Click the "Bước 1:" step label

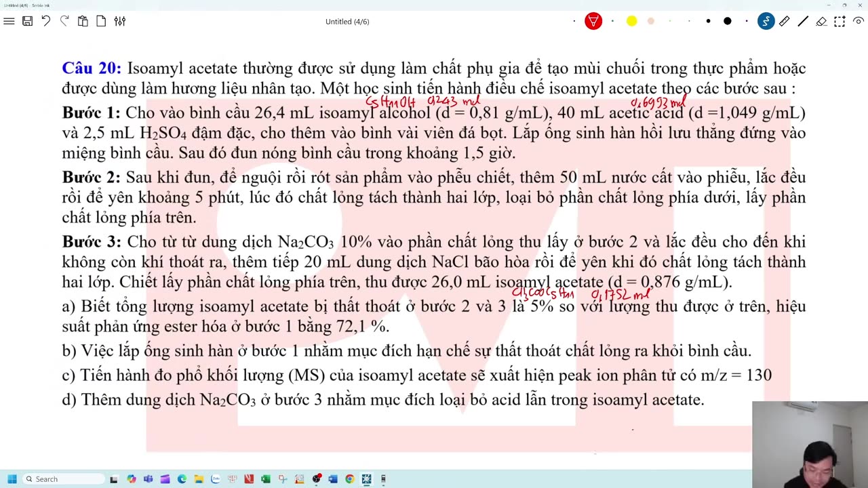click(91, 113)
